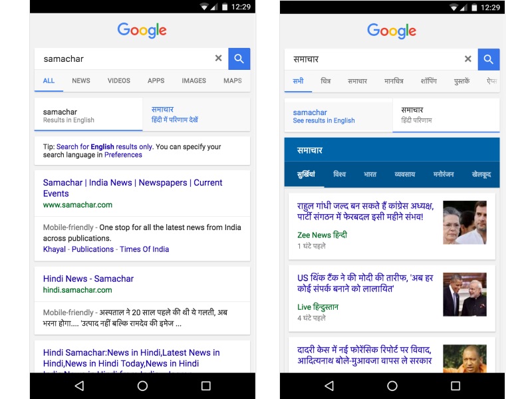Open the Times Of India sublink
This screenshot has height=399, width=532.
pos(144,249)
